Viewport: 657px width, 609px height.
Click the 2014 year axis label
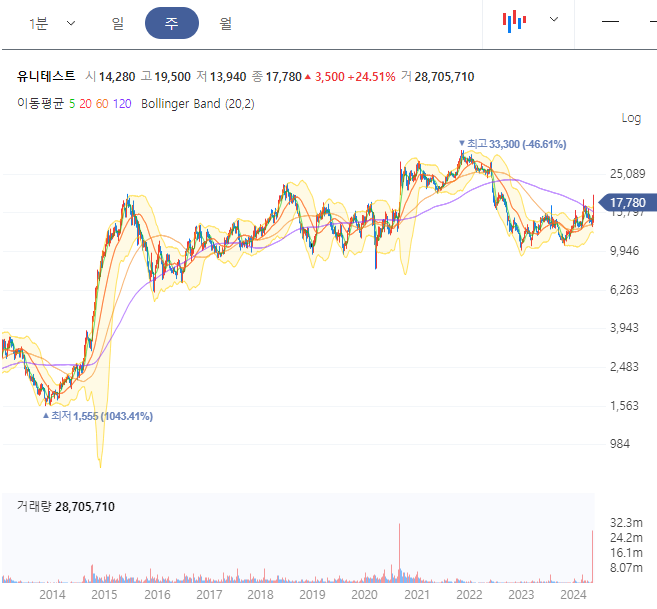pyautogui.click(x=52, y=595)
